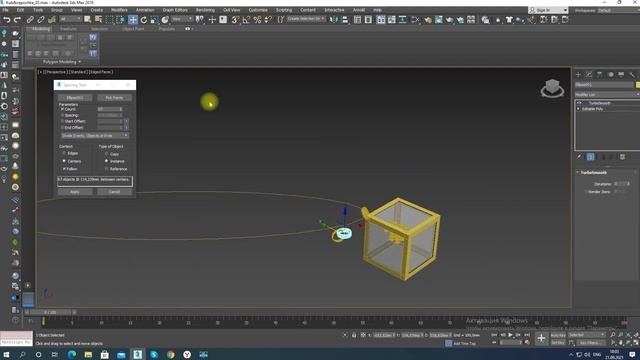Image resolution: width=640 pixels, height=360 pixels.
Task: Open the File menu
Action: [6, 10]
